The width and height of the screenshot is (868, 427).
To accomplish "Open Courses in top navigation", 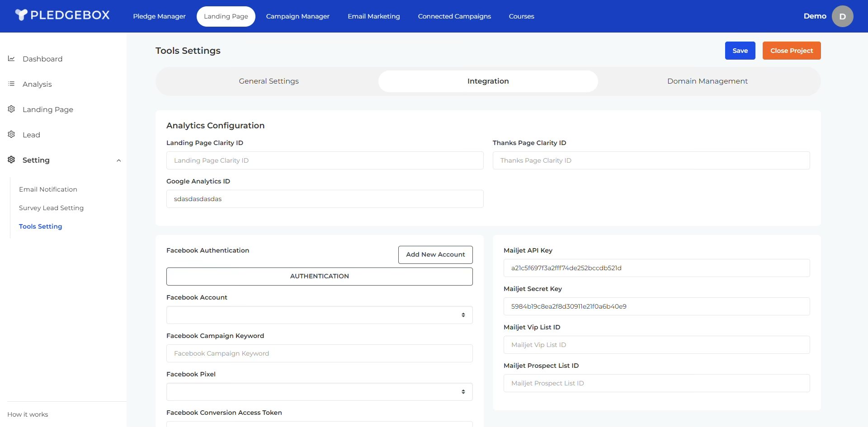I will pos(521,16).
